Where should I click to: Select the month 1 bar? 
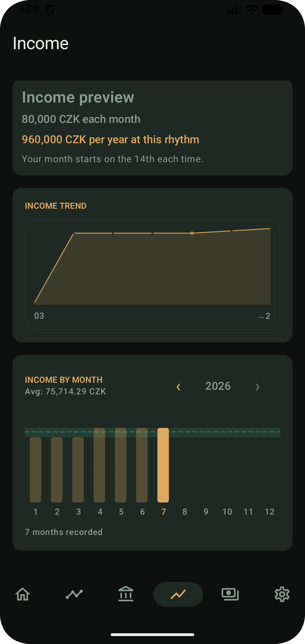(x=36, y=470)
